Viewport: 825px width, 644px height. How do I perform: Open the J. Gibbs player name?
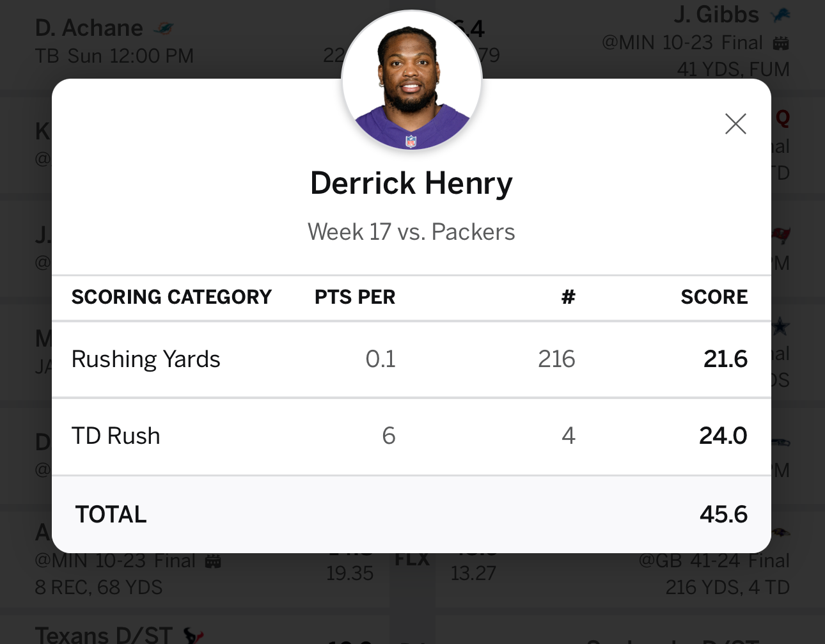click(716, 15)
